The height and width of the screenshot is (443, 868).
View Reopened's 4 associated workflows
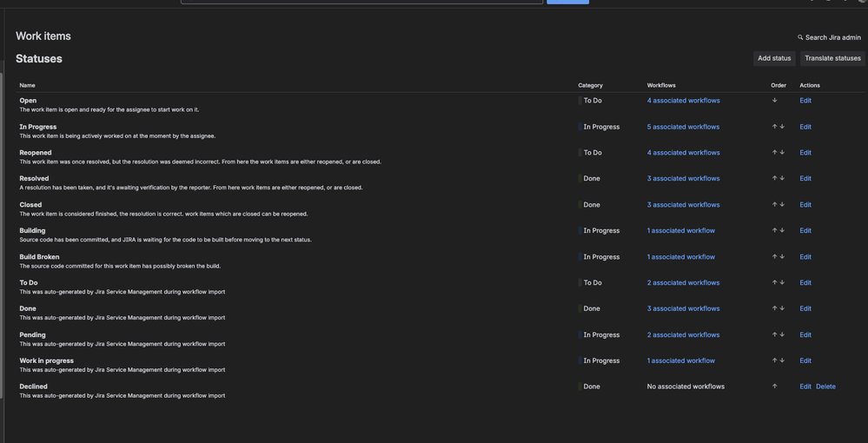(x=683, y=153)
